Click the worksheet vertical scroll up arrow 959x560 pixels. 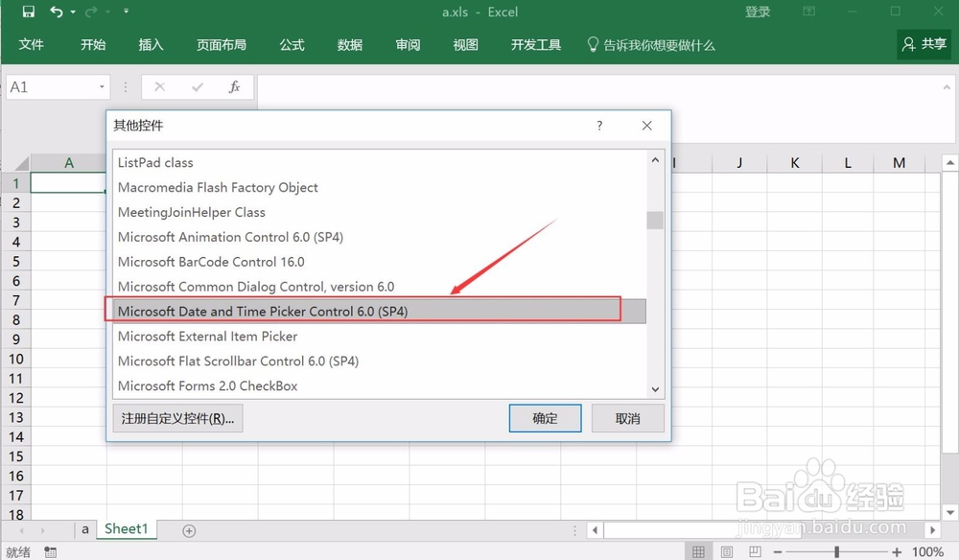pyautogui.click(x=949, y=163)
